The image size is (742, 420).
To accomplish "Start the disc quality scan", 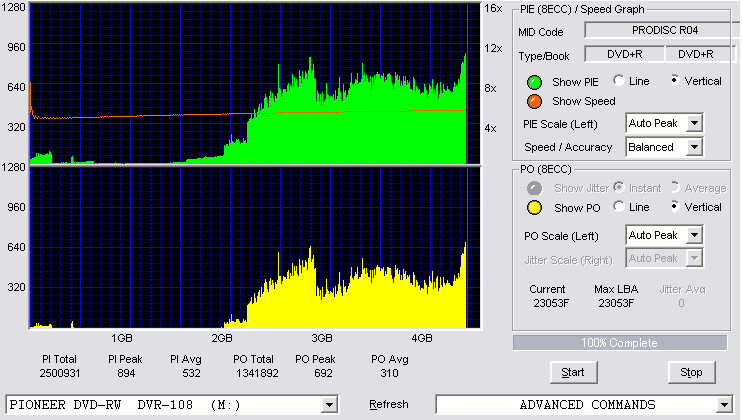I will click(x=574, y=373).
